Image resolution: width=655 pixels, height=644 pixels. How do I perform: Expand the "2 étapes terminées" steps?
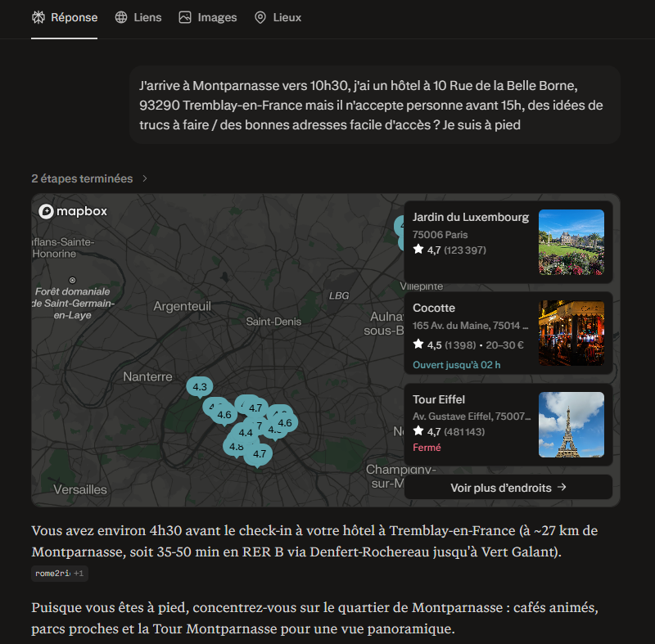[x=90, y=178]
